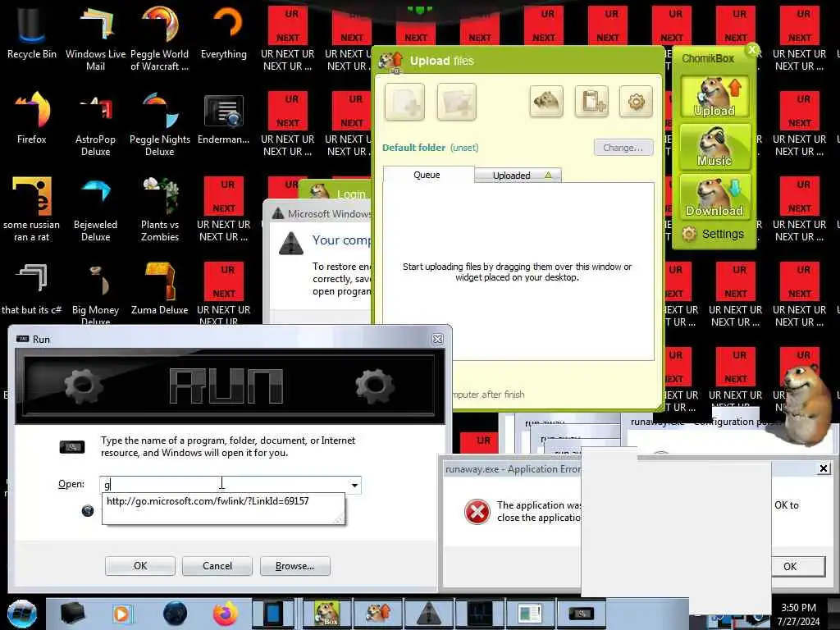
Task: Select 'that but its c#' desktop icon
Action: pyautogui.click(x=32, y=288)
